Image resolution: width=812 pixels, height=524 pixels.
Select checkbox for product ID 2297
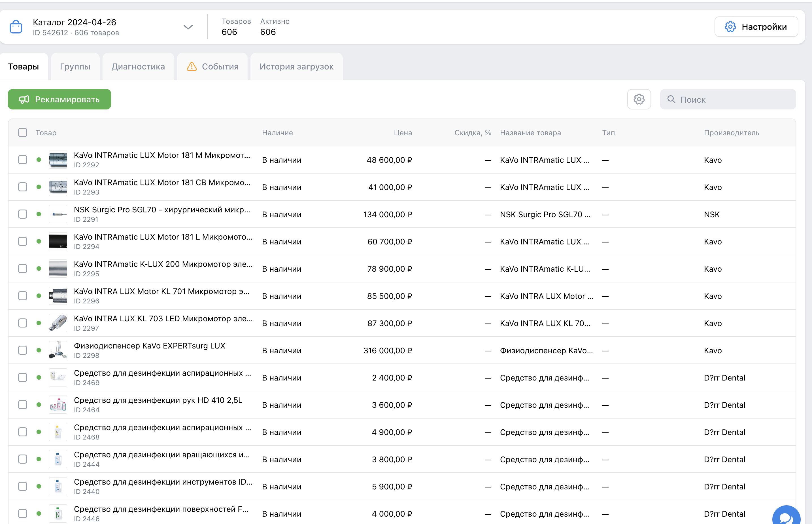point(23,323)
